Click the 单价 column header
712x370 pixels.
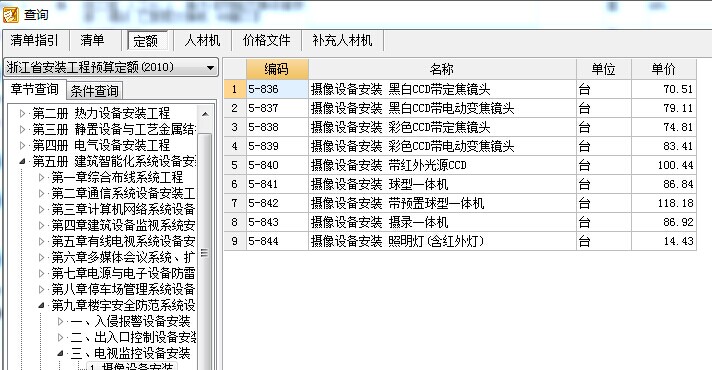[663, 69]
